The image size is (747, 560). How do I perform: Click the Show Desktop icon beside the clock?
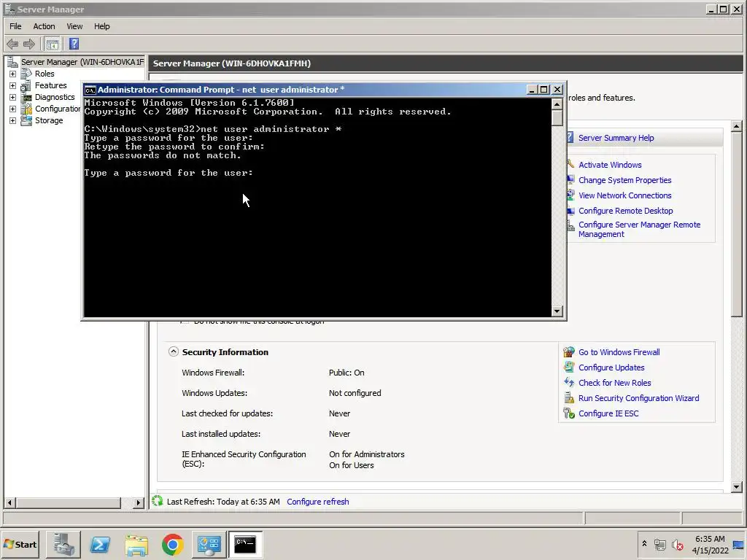pos(738,544)
